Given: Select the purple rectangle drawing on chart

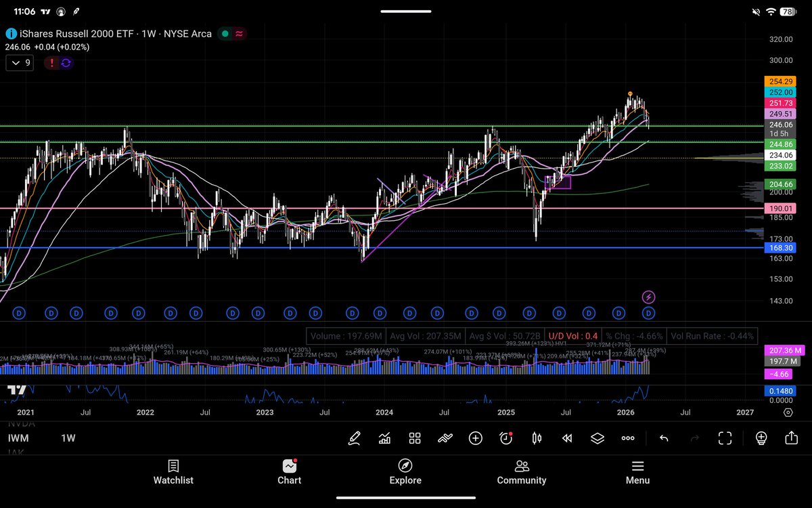Looking at the screenshot, I should point(558,182).
